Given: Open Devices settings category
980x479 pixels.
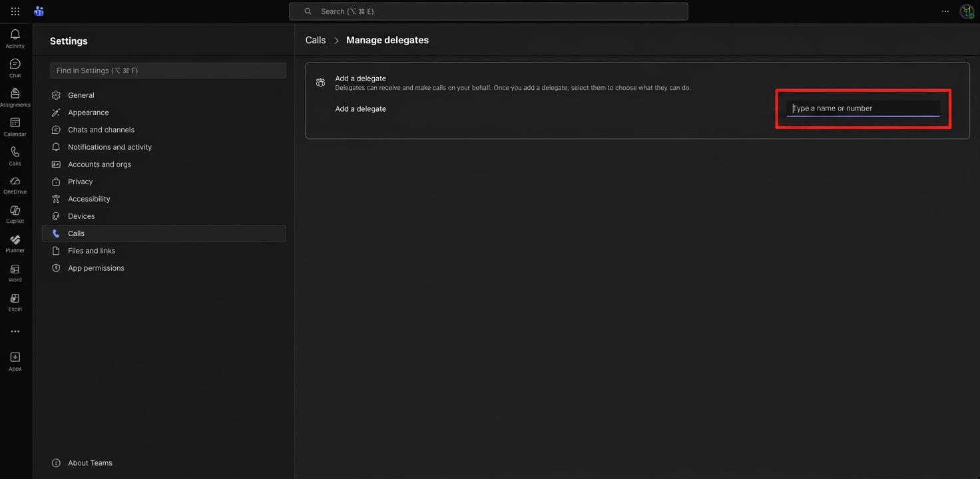Looking at the screenshot, I should (x=164, y=216).
